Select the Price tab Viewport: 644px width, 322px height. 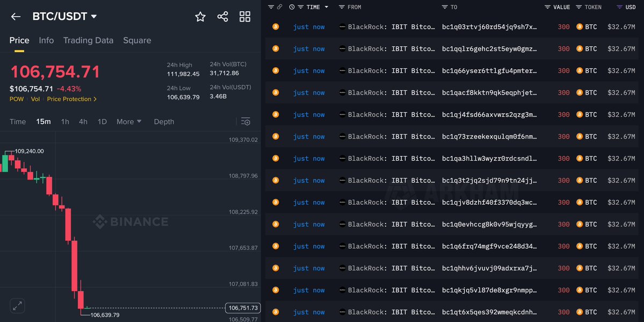pyautogui.click(x=19, y=40)
